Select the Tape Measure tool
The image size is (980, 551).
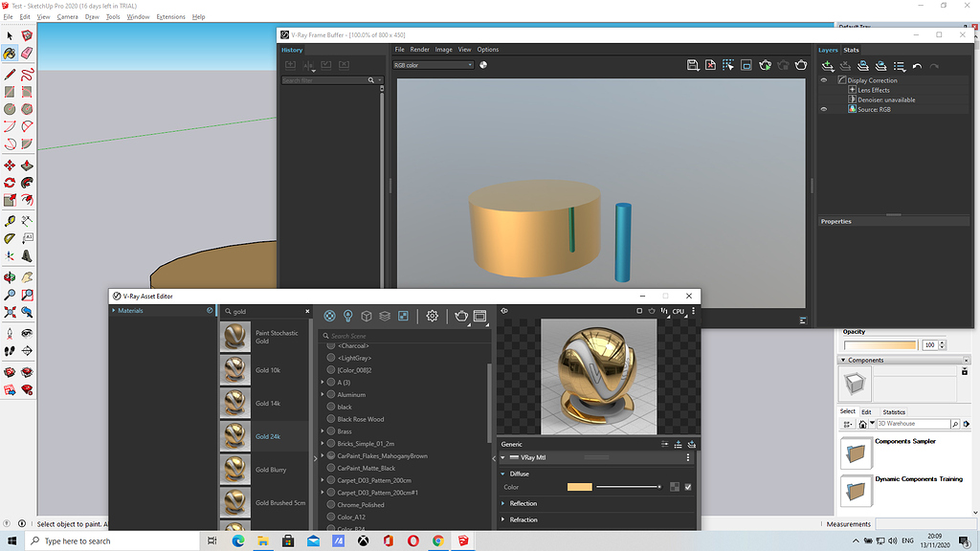(x=10, y=221)
